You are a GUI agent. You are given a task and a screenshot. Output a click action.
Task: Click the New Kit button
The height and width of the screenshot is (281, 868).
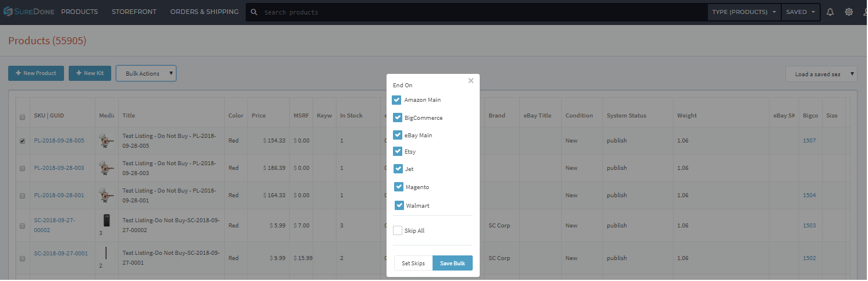coord(90,73)
